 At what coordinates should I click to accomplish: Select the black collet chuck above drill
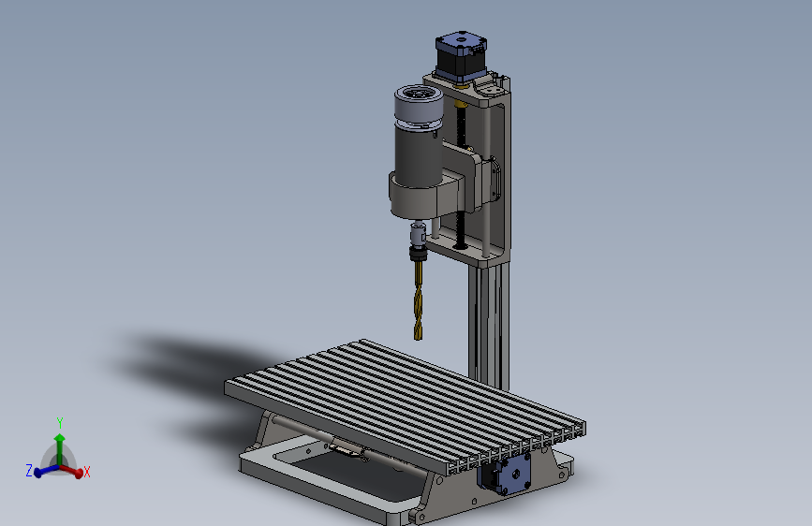418,253
